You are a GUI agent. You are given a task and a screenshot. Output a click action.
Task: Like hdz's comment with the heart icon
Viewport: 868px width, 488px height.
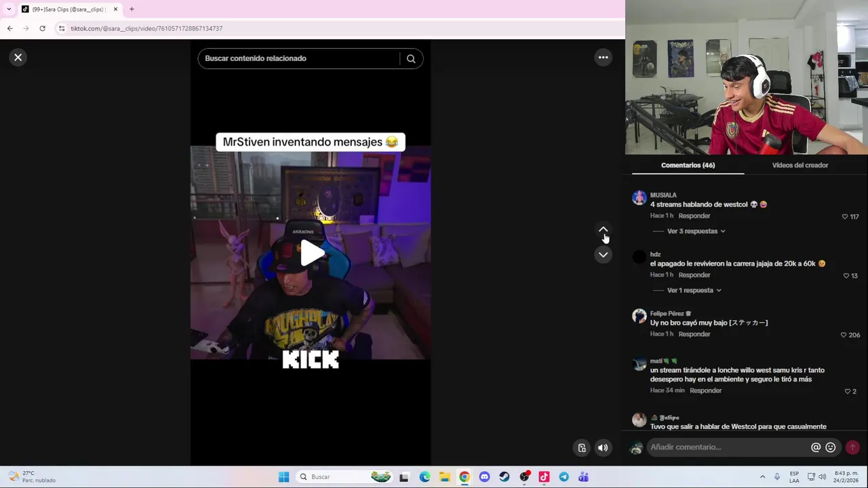click(x=846, y=276)
